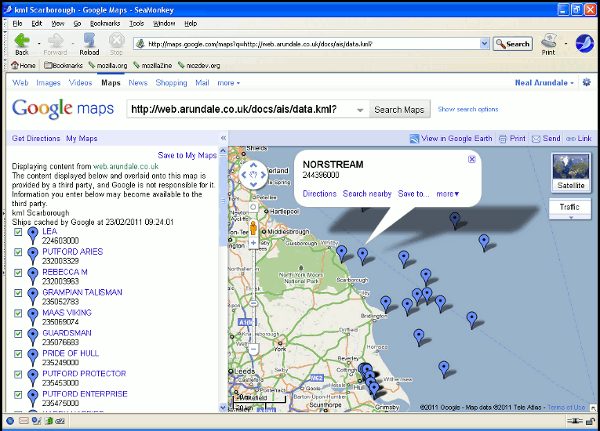
Task: Expand the Traffic layers dropdown arrow
Action: tap(571, 217)
